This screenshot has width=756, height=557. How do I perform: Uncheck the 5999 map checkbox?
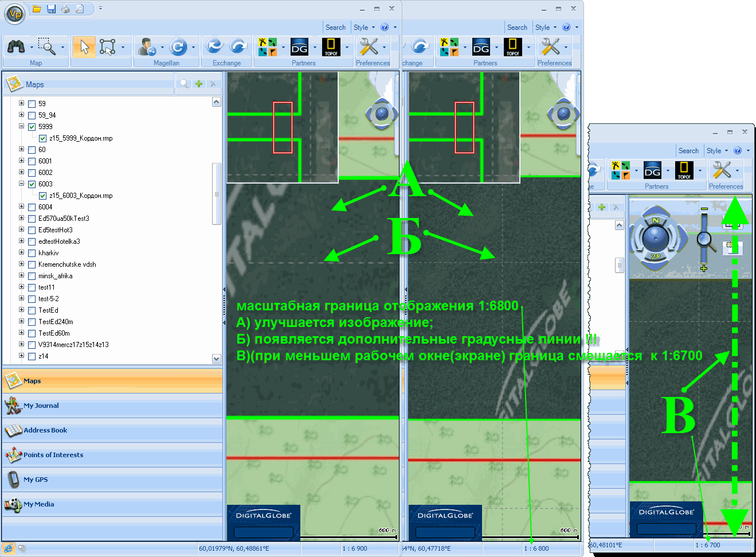(32, 127)
